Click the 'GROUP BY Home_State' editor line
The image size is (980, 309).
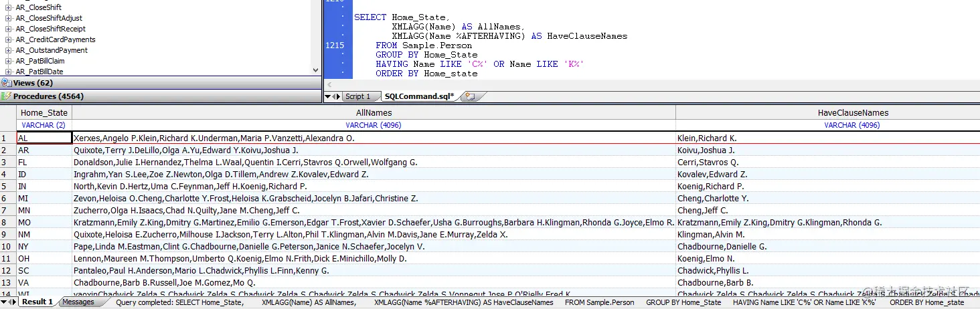point(426,55)
